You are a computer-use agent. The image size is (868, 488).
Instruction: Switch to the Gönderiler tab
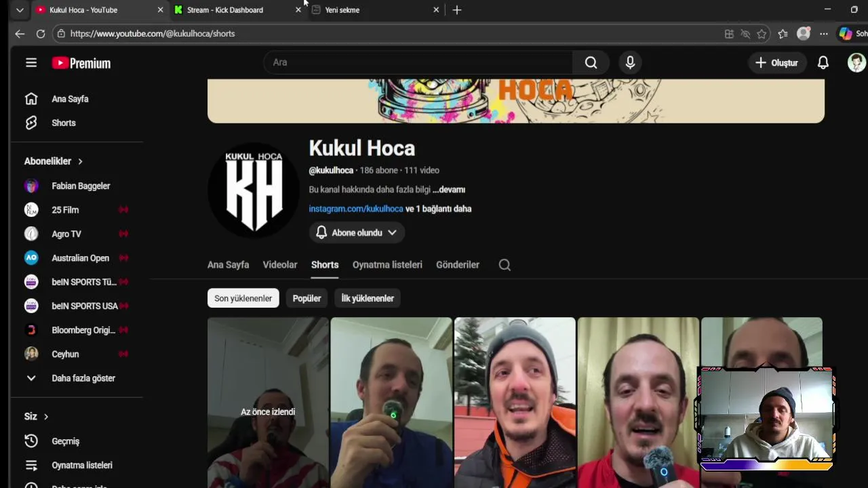coord(458,265)
